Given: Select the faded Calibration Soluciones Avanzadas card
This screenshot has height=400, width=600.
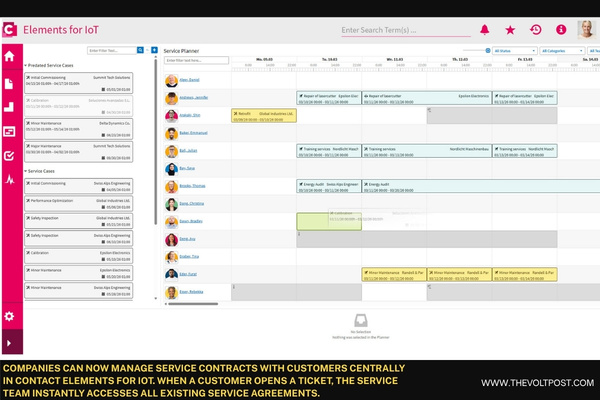Looking at the screenshot, I should pyautogui.click(x=79, y=106).
